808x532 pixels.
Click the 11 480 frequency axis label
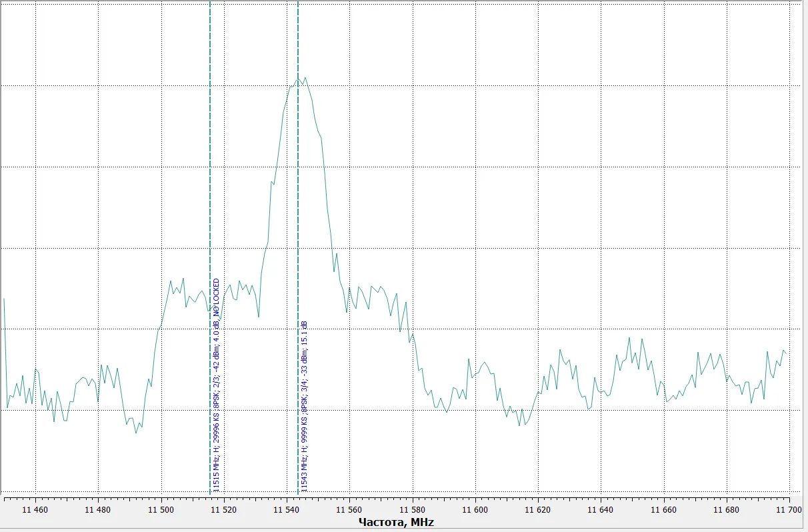tap(99, 509)
